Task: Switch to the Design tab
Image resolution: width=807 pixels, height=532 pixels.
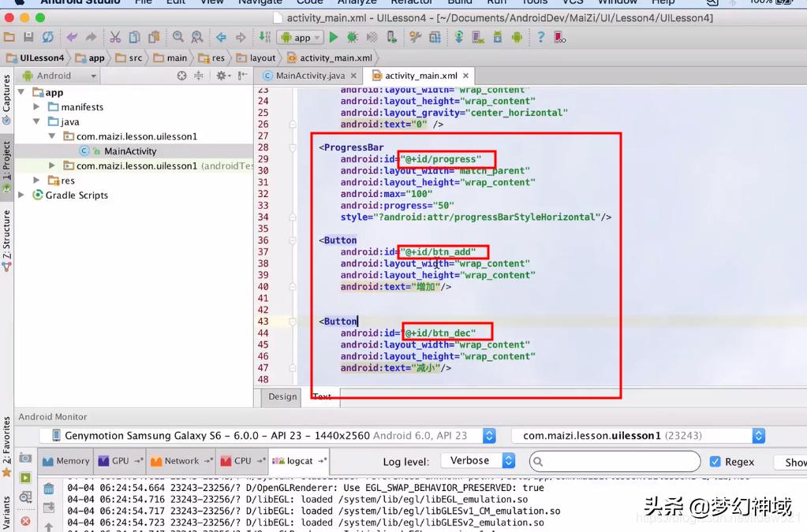Action: (282, 396)
